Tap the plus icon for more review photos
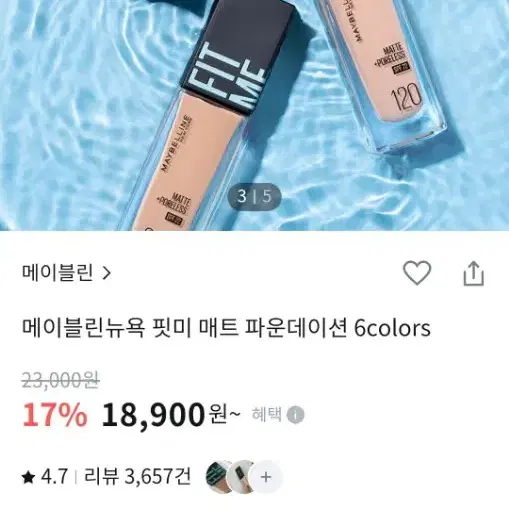 [266, 477]
